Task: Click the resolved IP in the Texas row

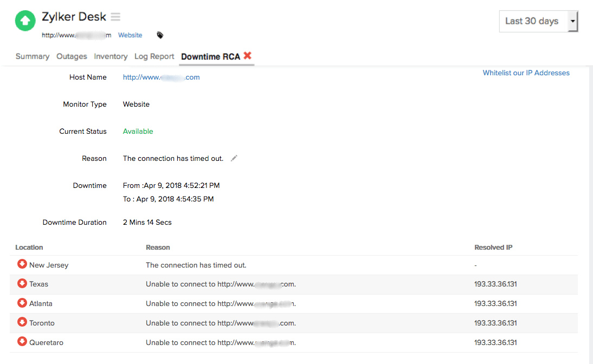Action: click(x=495, y=284)
